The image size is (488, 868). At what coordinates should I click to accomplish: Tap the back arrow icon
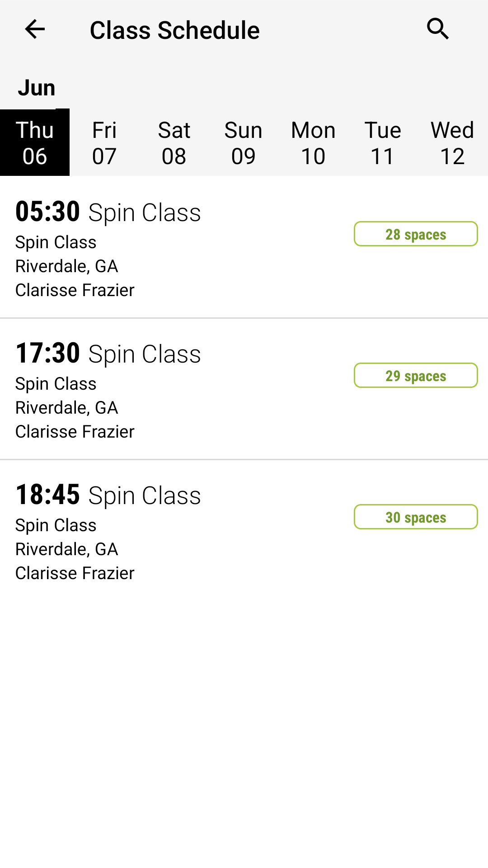[35, 30]
